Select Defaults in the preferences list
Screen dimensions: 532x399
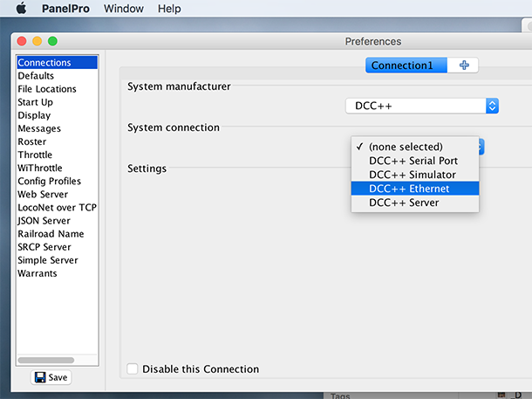coord(57,76)
